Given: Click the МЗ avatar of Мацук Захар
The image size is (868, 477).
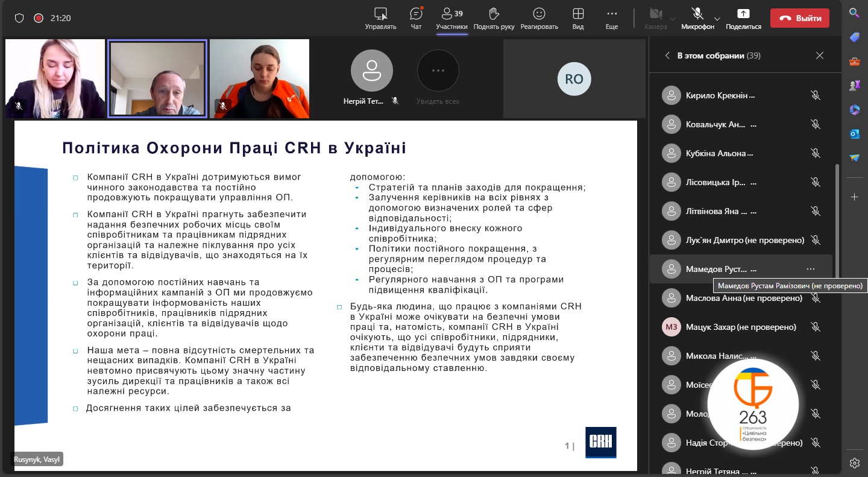Looking at the screenshot, I should pyautogui.click(x=671, y=327).
